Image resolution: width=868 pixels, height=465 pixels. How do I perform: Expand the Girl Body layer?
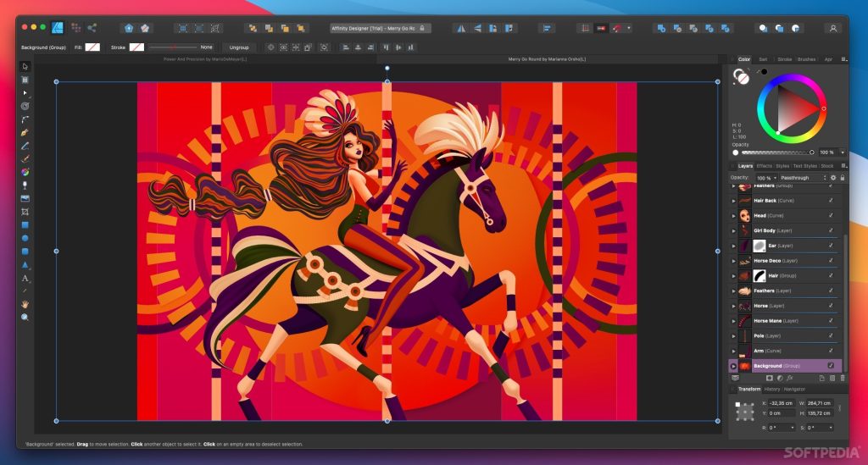coord(733,230)
